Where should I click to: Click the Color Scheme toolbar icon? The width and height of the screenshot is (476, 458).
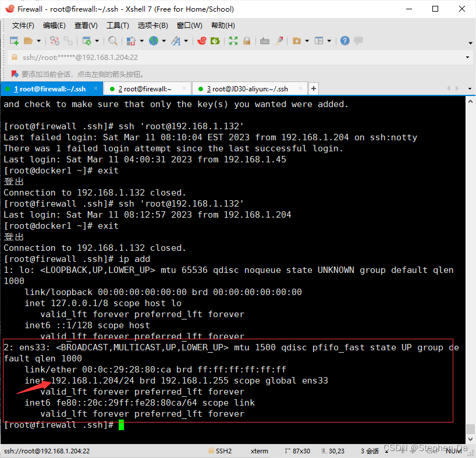(x=131, y=41)
